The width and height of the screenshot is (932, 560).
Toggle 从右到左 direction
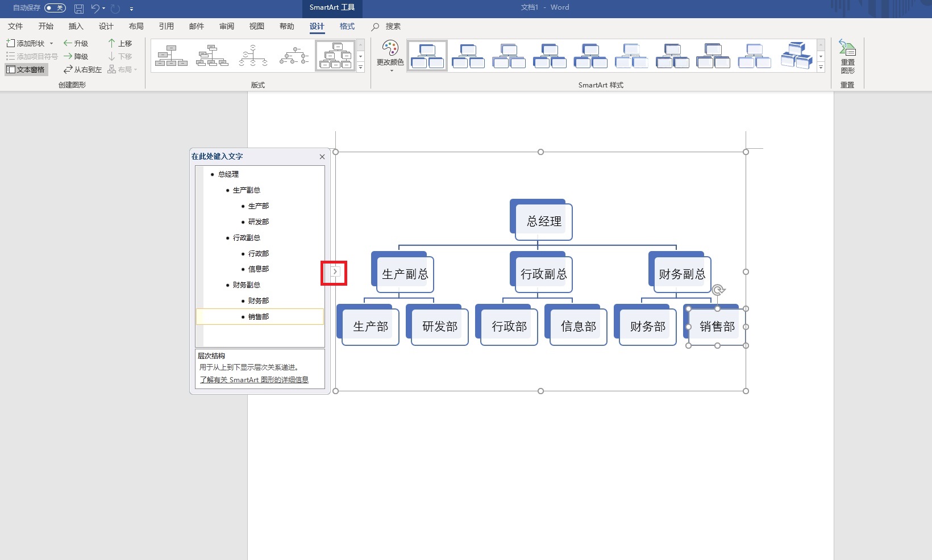coord(82,69)
